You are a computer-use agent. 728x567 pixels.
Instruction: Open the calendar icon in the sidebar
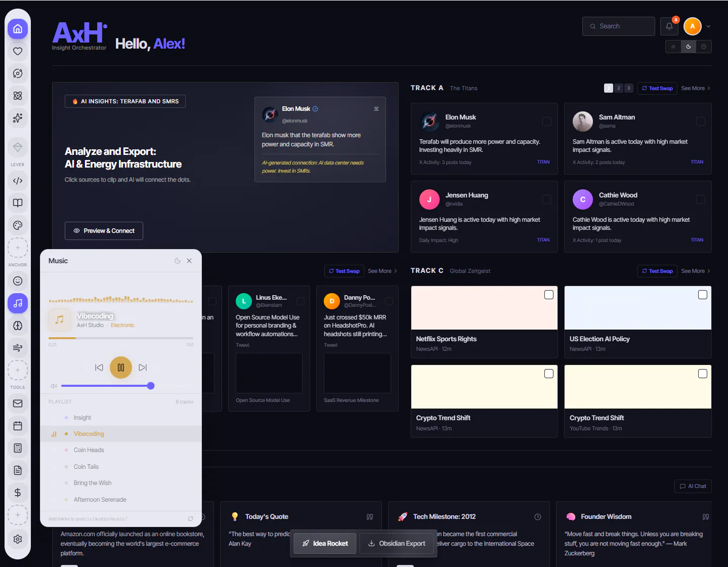18,426
